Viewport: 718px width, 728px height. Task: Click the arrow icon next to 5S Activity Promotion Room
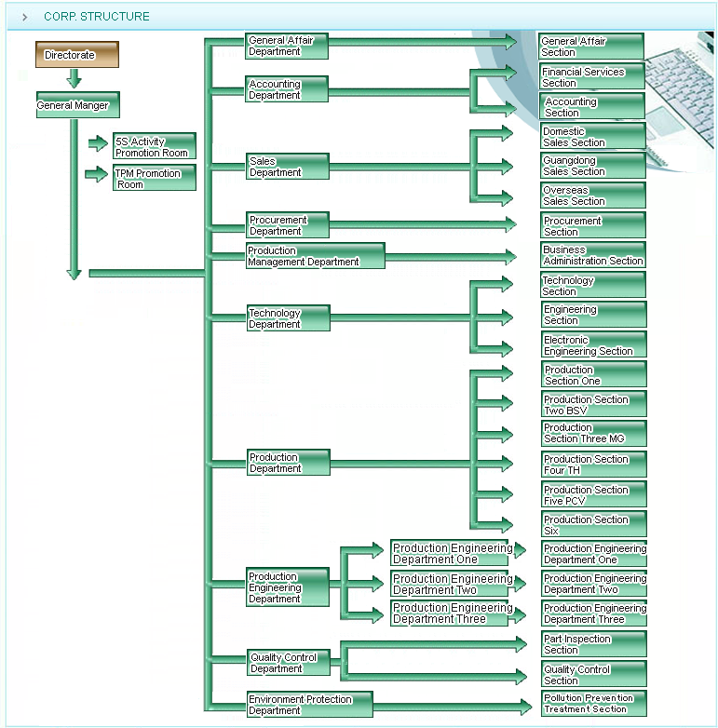pos(98,143)
